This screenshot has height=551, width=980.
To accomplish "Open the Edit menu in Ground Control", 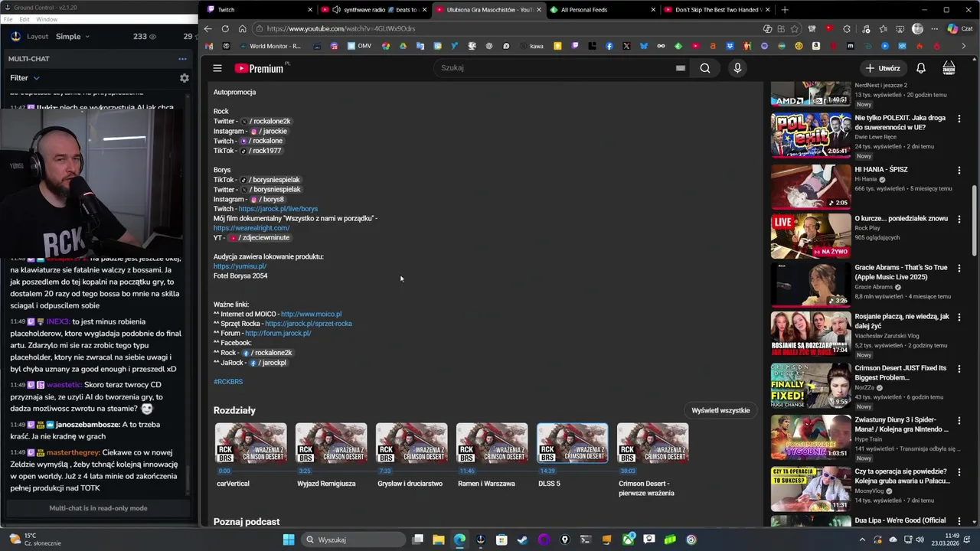I will (x=24, y=19).
